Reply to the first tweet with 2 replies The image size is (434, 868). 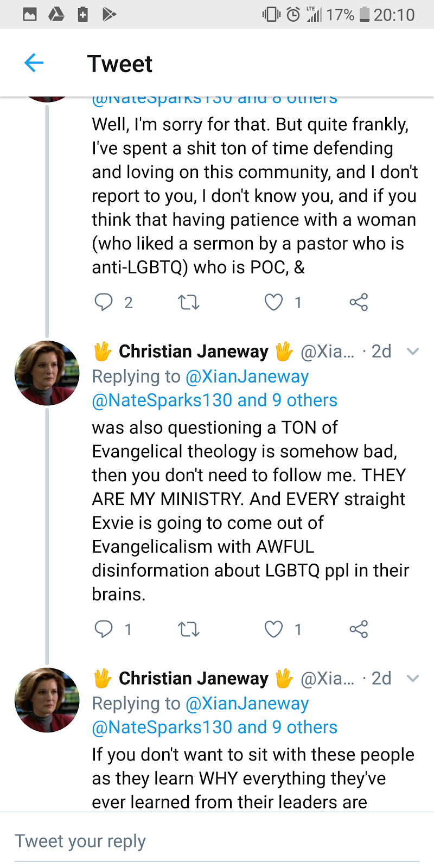pyautogui.click(x=103, y=302)
